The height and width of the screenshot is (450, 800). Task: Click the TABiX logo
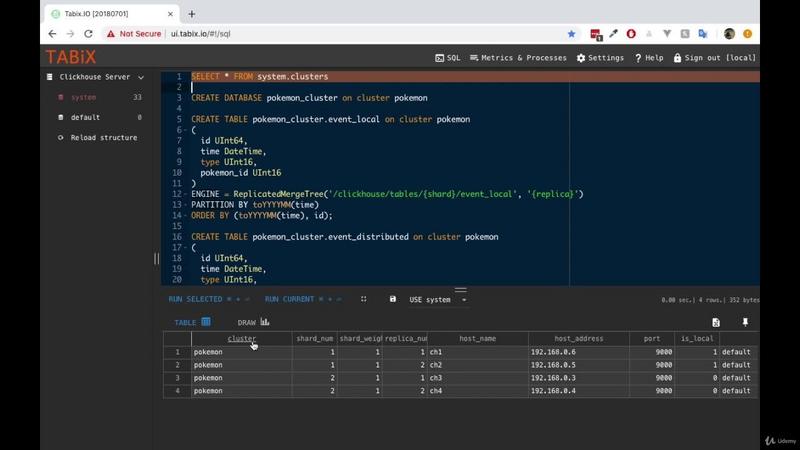tap(71, 57)
